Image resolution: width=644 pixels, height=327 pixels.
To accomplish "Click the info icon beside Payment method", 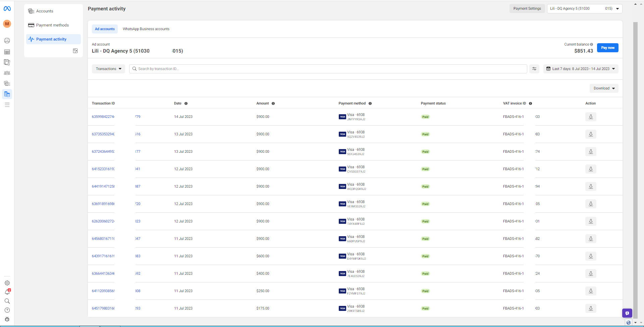I will coord(370,104).
